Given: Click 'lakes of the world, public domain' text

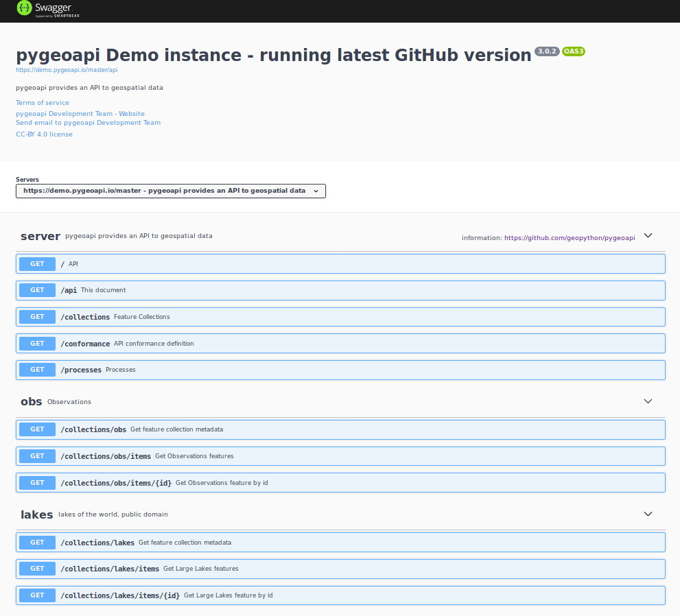Looking at the screenshot, I should (113, 514).
